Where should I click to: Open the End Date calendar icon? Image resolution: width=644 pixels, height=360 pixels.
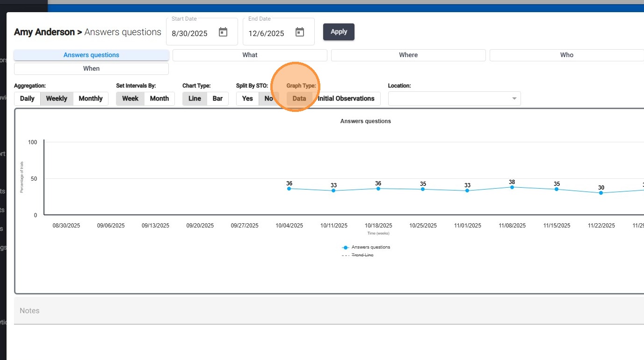tap(300, 32)
